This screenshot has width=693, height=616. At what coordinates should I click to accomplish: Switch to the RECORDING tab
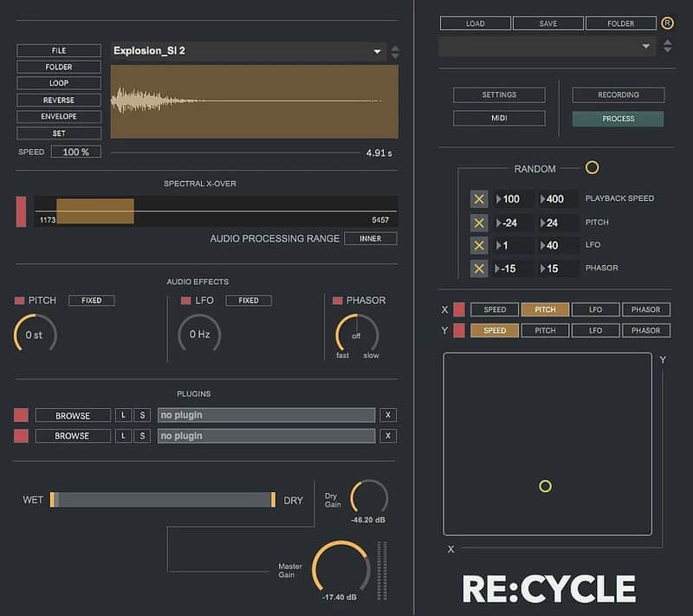(617, 94)
